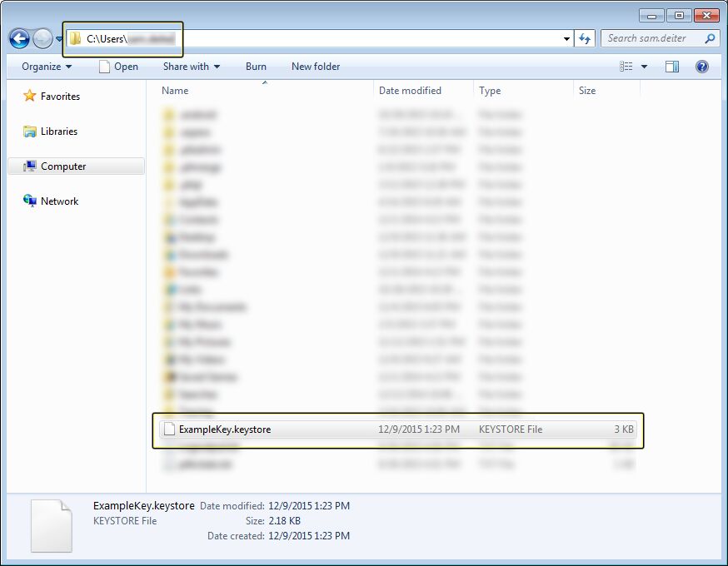The width and height of the screenshot is (728, 566).
Task: Click the Date created value in details pane
Action: [x=309, y=536]
